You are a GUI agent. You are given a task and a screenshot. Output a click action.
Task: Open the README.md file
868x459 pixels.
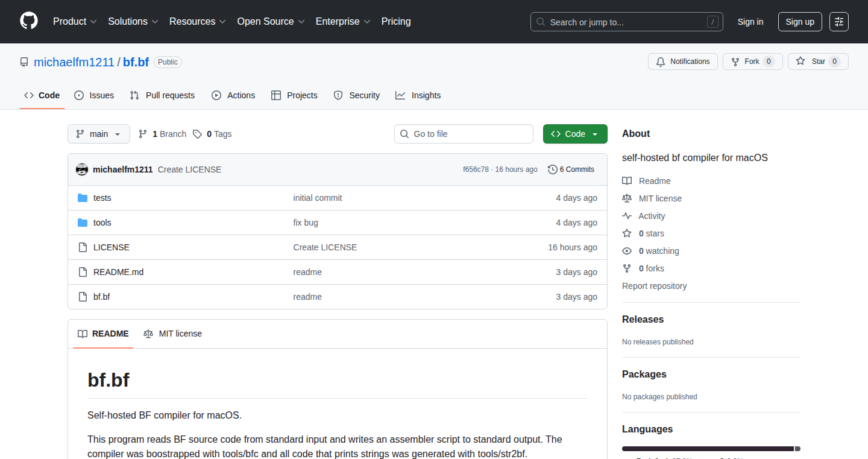click(x=119, y=272)
